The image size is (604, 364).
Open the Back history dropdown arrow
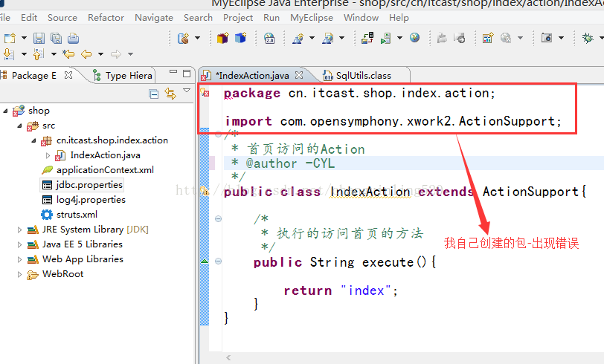(100, 54)
